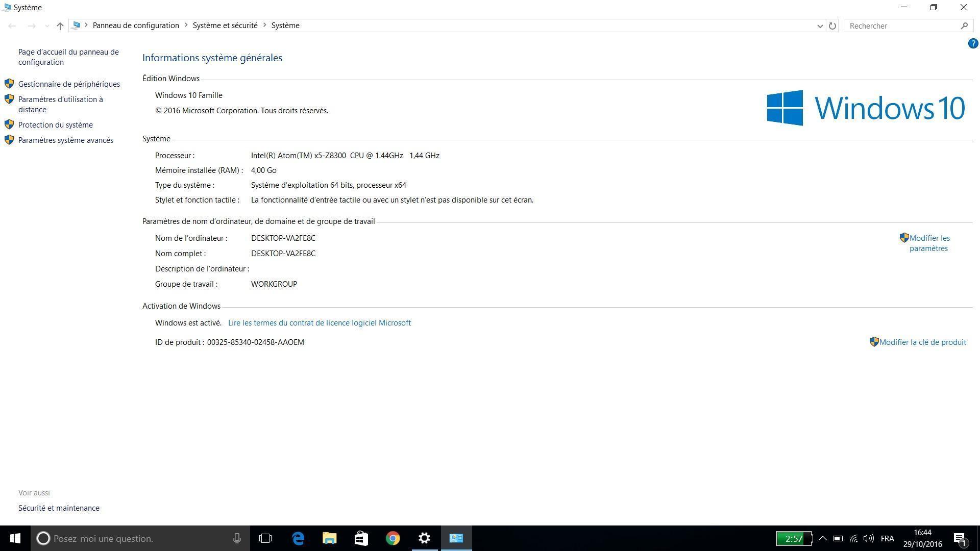Click shield icon beside Modifier les paramètres
This screenshot has width=980, height=551.
[904, 238]
